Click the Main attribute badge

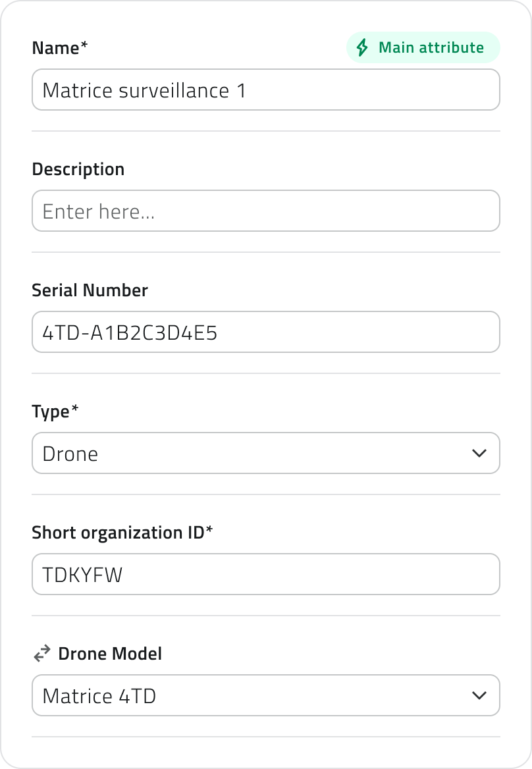423,47
